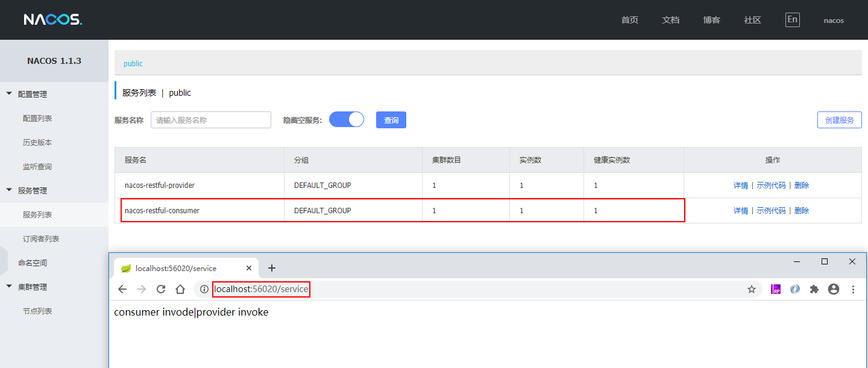Maximize the browser window
This screenshot has width=868, height=368.
click(825, 261)
